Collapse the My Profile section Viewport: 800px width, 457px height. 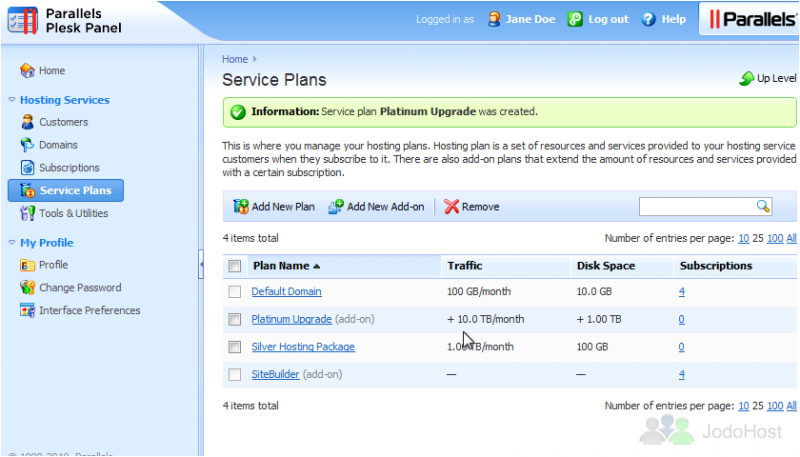pos(12,243)
